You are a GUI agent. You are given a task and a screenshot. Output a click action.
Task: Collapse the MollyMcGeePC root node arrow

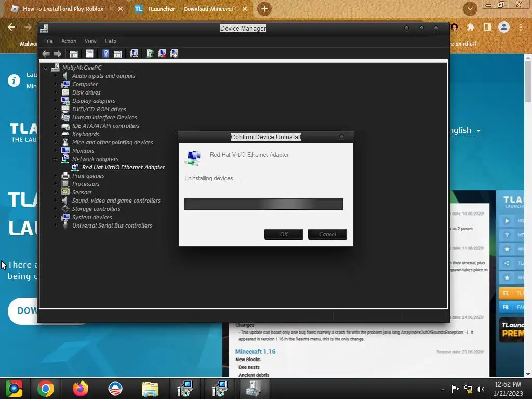[x=46, y=68]
